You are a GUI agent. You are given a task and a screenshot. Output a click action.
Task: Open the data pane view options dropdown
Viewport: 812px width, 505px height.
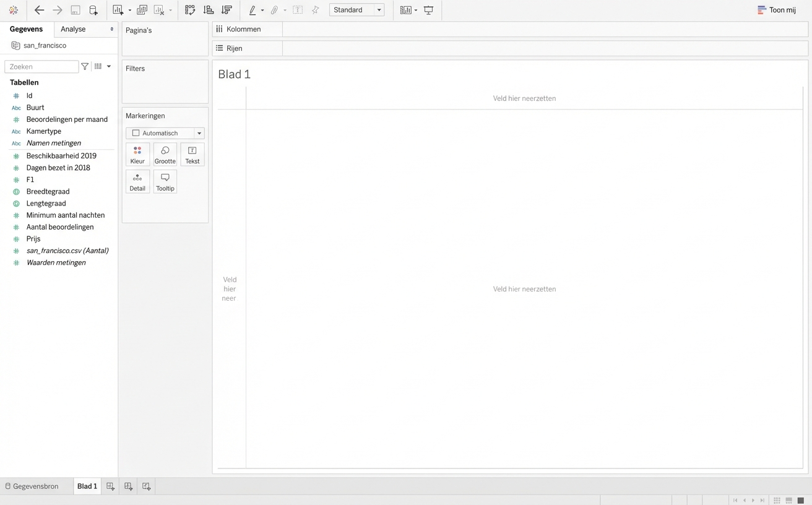pos(108,66)
